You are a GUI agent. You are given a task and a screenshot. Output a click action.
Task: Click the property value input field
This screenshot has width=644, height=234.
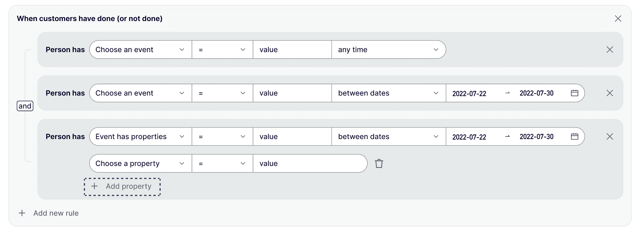[x=309, y=164]
